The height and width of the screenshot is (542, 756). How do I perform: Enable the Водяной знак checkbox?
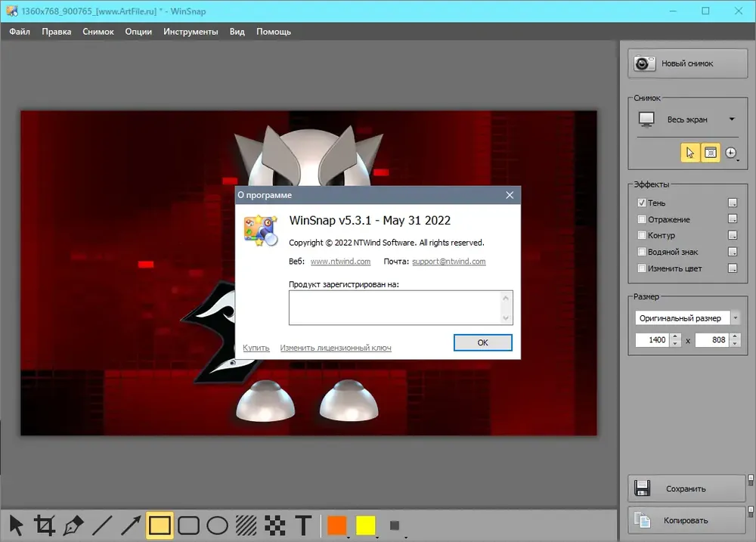(642, 252)
